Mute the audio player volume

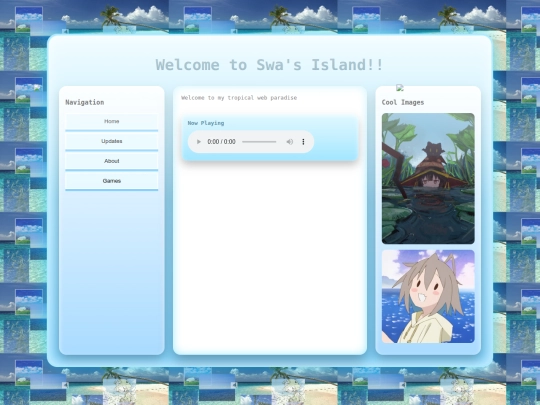click(x=290, y=142)
